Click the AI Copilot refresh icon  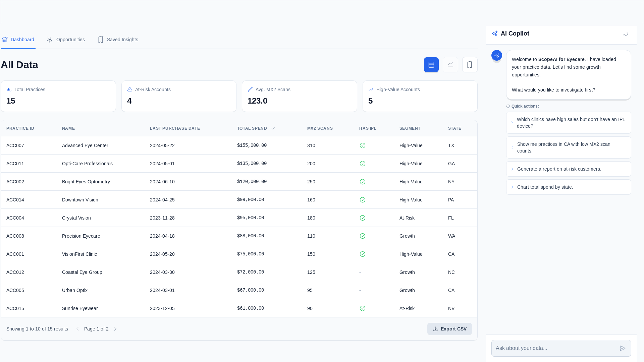click(x=626, y=34)
